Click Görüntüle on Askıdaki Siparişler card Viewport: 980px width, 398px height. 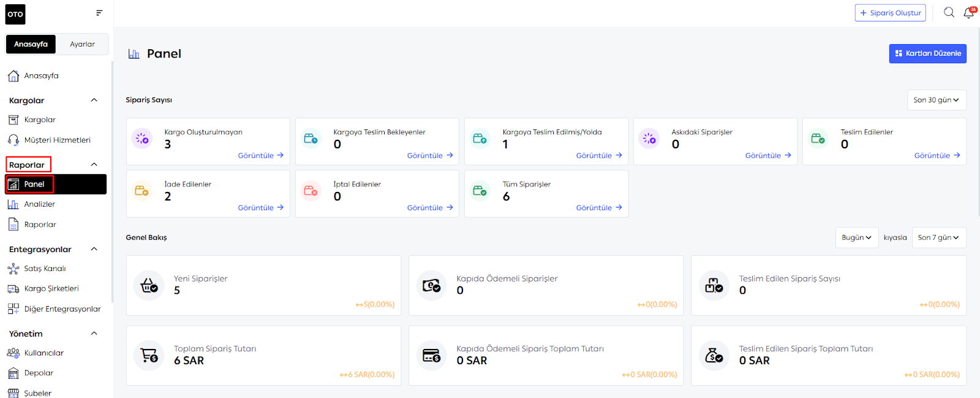[768, 156]
